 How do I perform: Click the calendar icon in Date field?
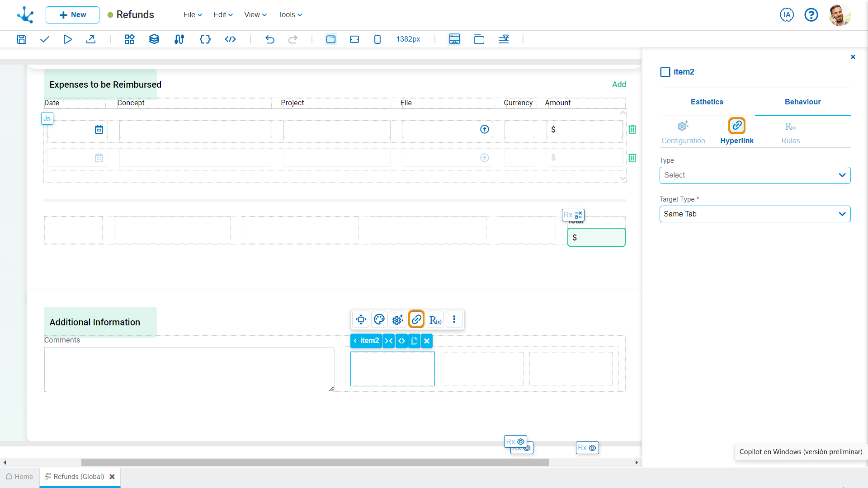(x=99, y=130)
